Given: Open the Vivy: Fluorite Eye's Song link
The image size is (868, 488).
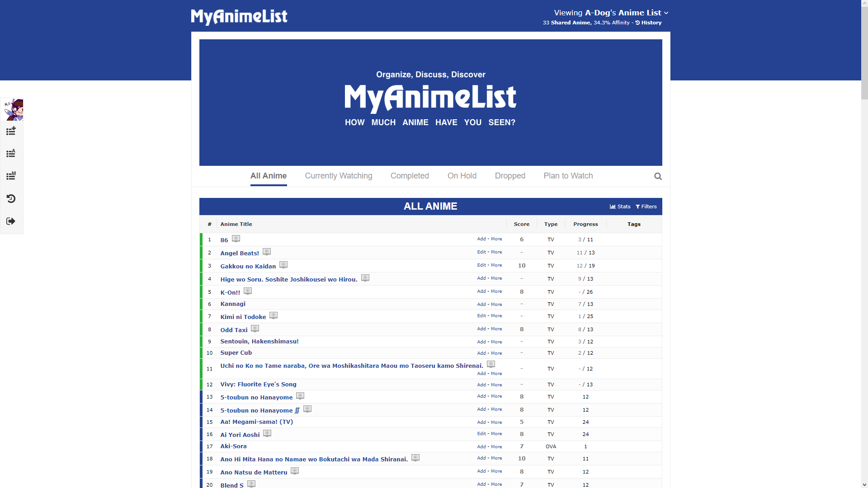Looking at the screenshot, I should click(258, 385).
